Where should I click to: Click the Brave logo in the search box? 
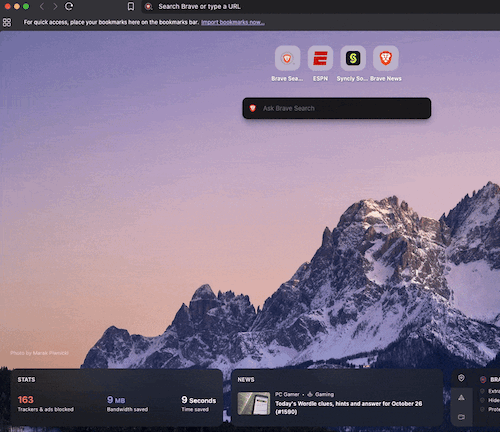(253, 108)
